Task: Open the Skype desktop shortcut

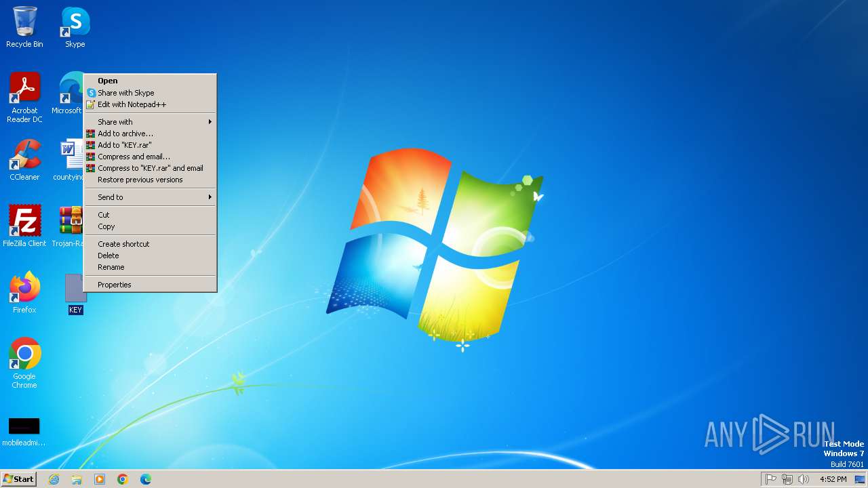Action: (75, 27)
